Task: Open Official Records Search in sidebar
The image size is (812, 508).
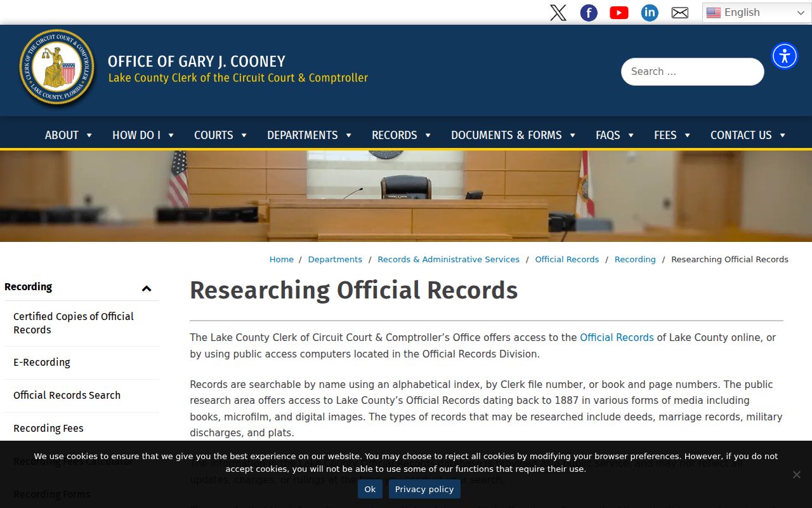Action: [67, 395]
